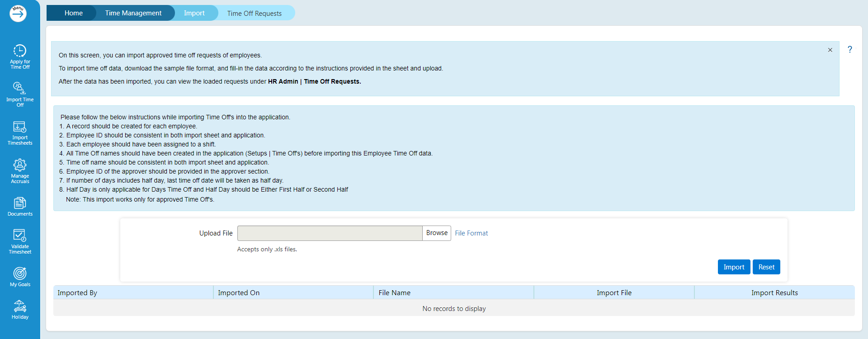Go to Home breadcrumb
Viewport: 868px width, 339px height.
[73, 13]
